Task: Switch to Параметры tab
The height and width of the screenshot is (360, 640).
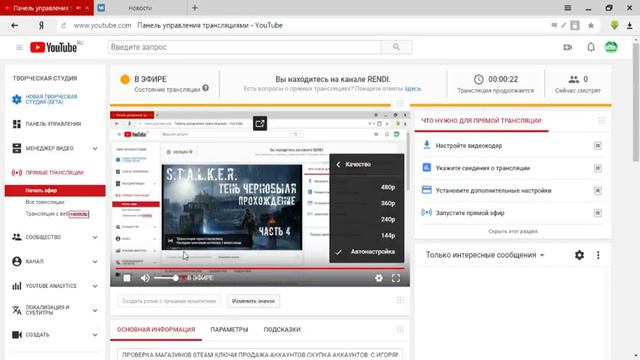Action: coord(229,329)
